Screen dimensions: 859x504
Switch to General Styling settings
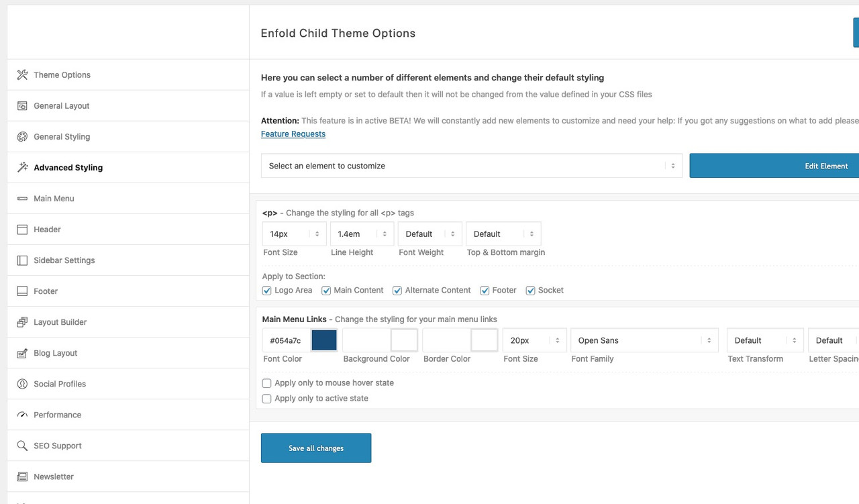tap(128, 136)
